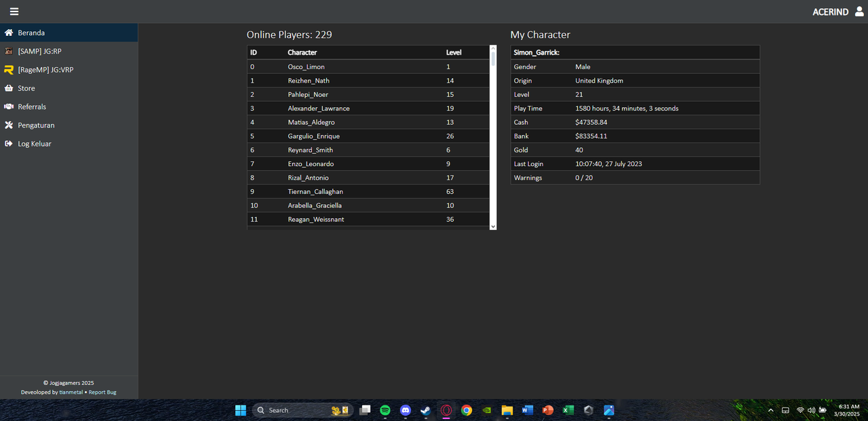Open the Wi-Fi network tray icon
The height and width of the screenshot is (421, 868).
(800, 410)
